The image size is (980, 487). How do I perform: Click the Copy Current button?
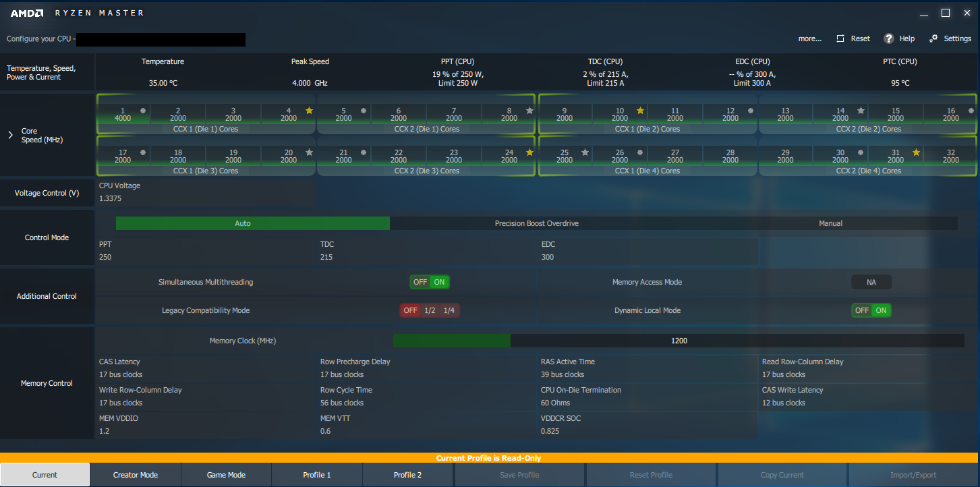[x=782, y=475]
